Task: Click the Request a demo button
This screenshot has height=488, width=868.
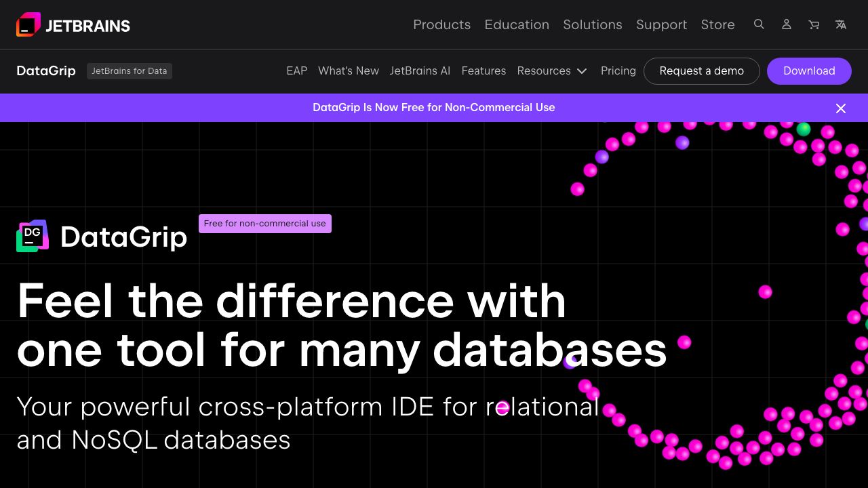Action: pyautogui.click(x=702, y=70)
